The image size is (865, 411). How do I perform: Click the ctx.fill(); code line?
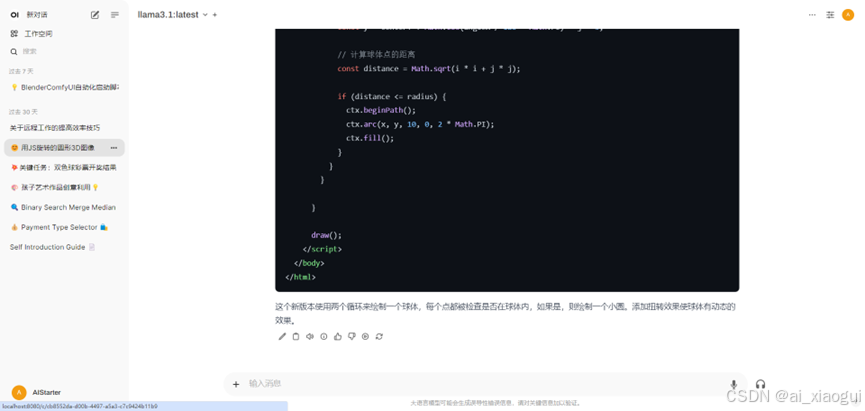(370, 138)
